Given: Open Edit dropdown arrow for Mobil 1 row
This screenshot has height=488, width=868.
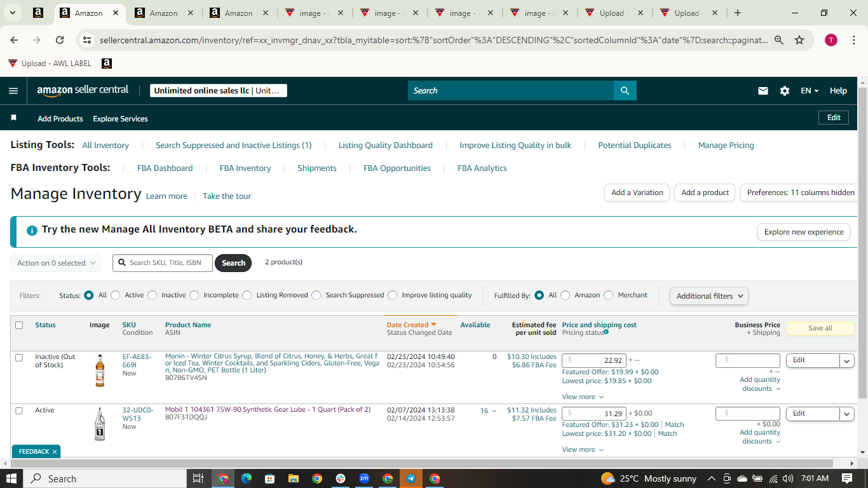Looking at the screenshot, I should pos(847,414).
